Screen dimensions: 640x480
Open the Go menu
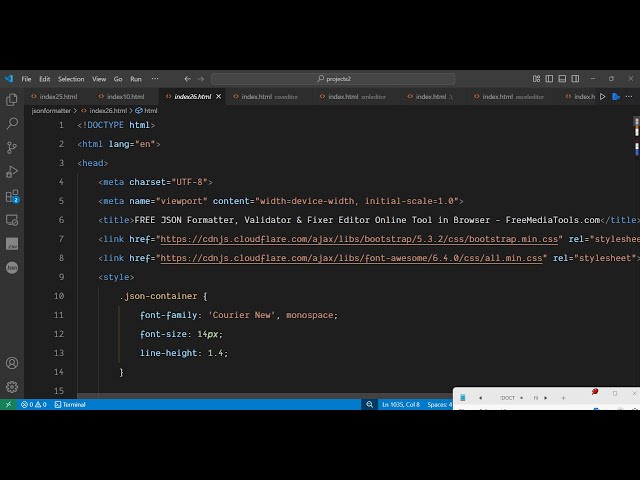[x=118, y=79]
